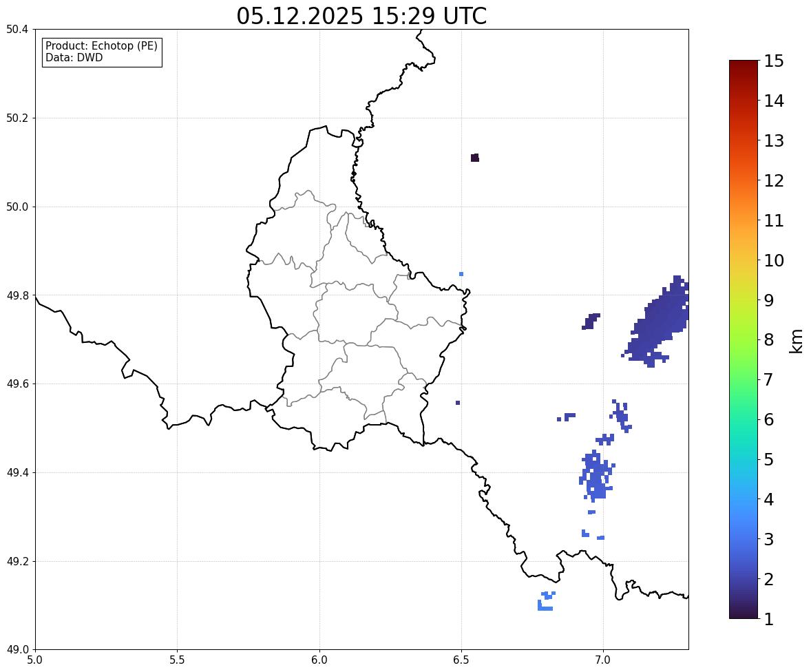
Task: Click the dark echo pixel near 50.1N 6.55E
Action: coord(475,158)
